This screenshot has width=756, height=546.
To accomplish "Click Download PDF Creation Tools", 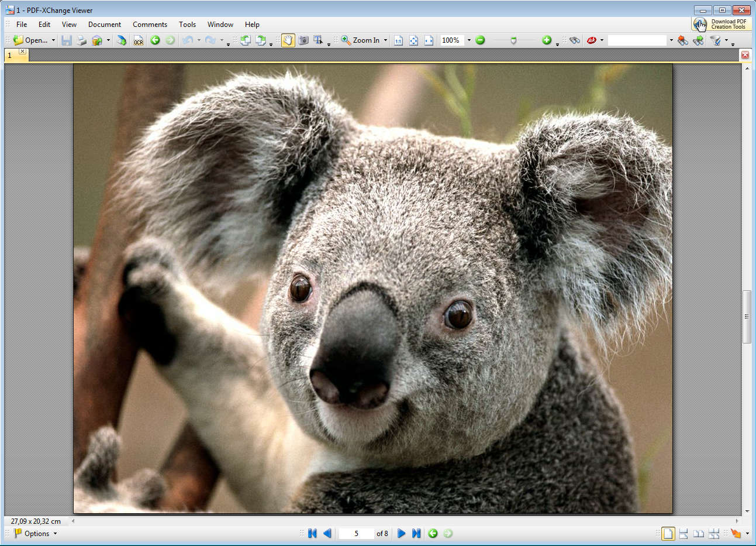I will click(x=722, y=24).
